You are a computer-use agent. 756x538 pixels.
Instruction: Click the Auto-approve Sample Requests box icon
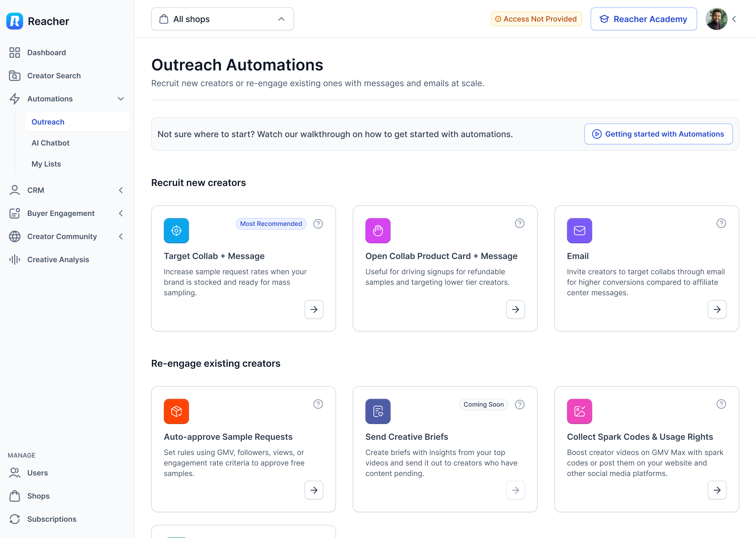pyautogui.click(x=176, y=411)
